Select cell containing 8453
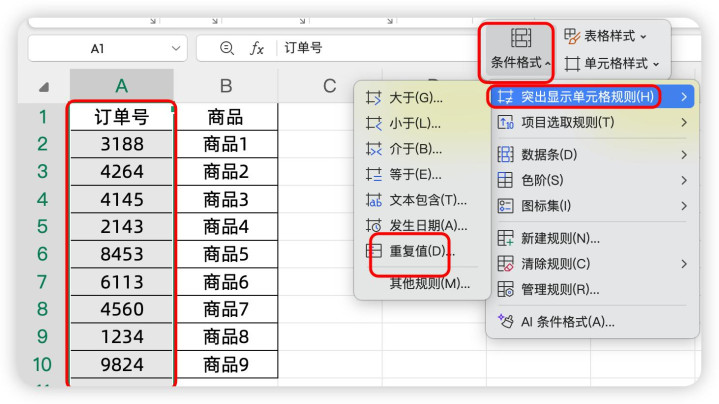 tap(122, 255)
